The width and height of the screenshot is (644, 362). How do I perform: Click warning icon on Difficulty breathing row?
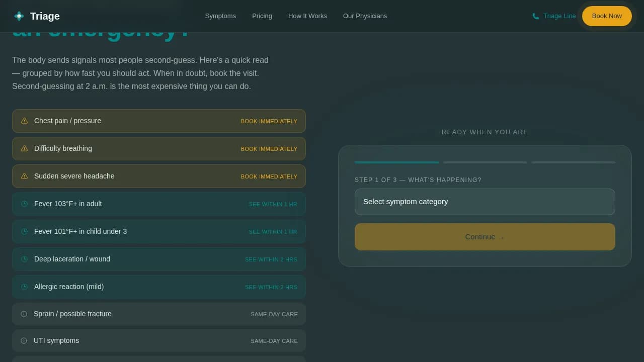(24, 148)
